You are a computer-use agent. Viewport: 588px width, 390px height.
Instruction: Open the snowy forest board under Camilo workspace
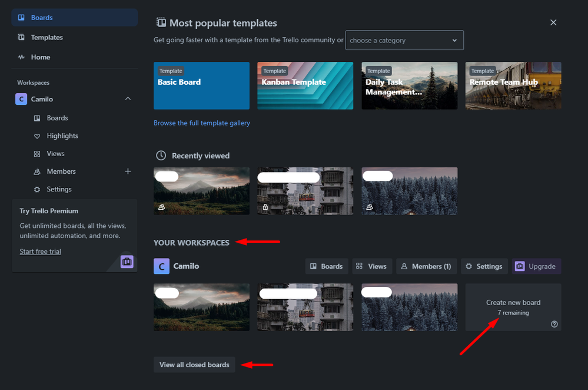coord(410,307)
